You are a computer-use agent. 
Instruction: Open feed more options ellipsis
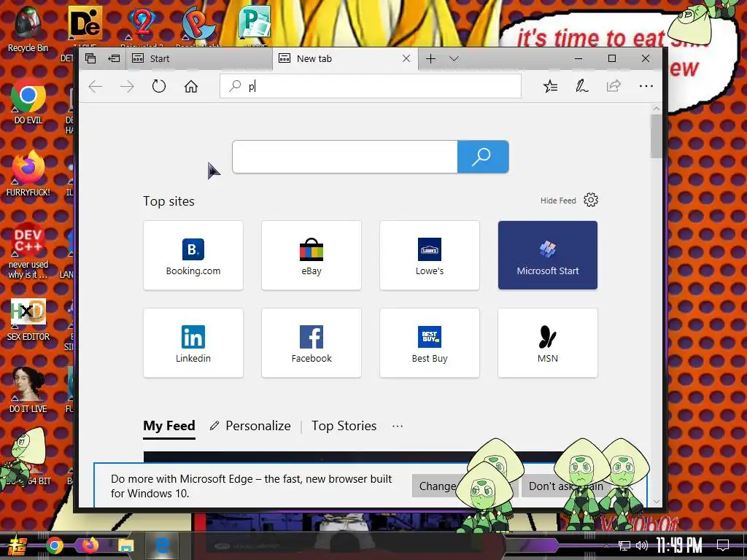[x=398, y=426]
